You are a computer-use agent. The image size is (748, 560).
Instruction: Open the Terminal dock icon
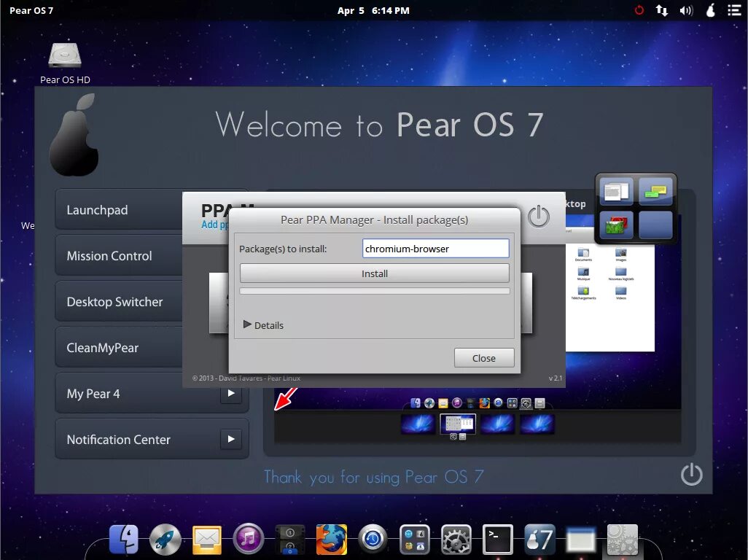pos(497,540)
